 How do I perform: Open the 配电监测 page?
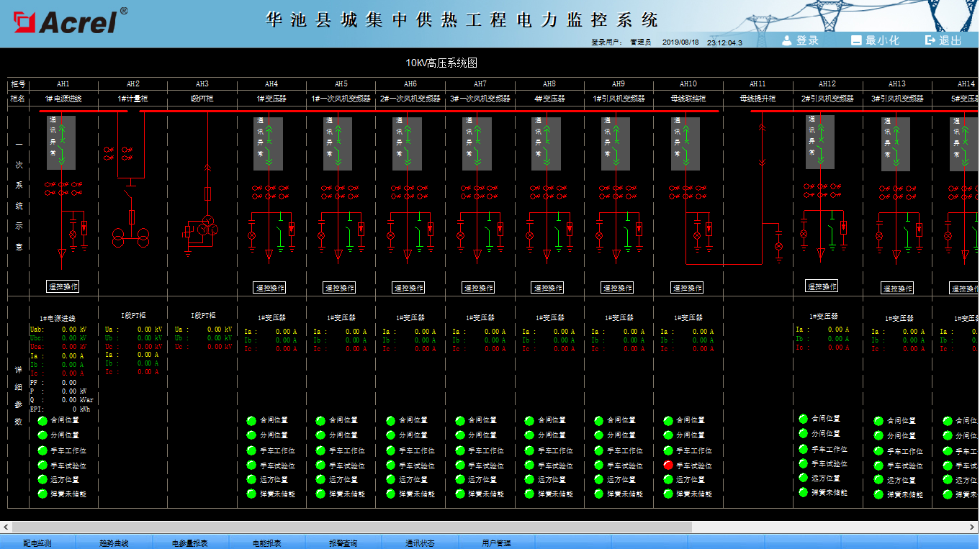[37, 543]
